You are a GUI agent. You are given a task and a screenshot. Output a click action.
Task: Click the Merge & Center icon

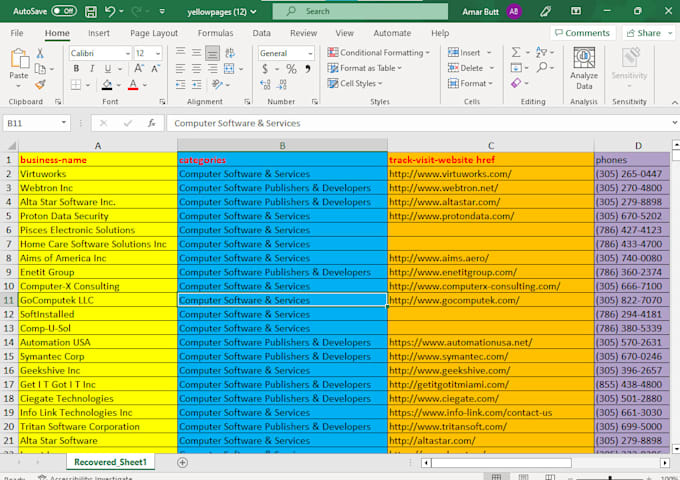point(229,69)
